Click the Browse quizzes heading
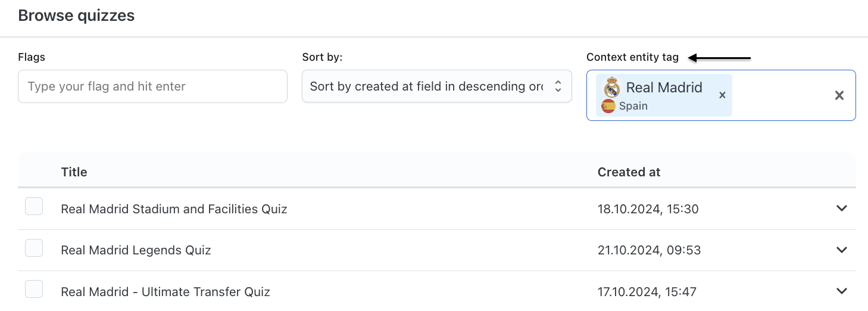868x311 pixels. coord(76,15)
